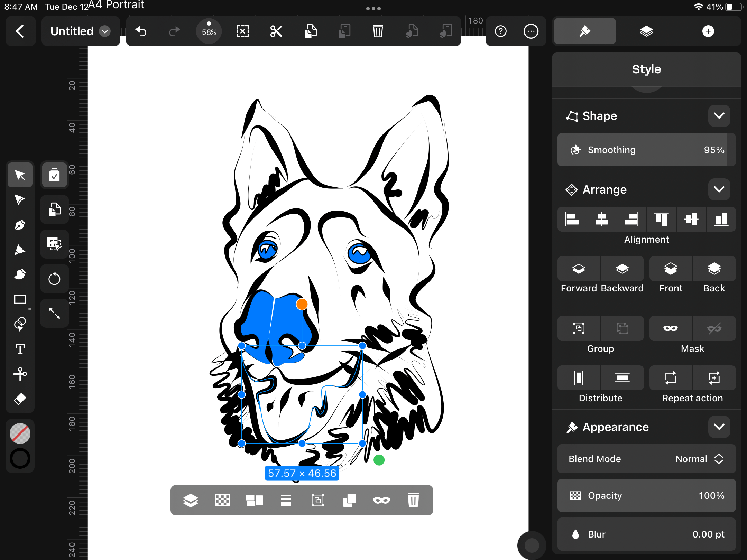
Task: Click the Distribute icon in Arrange panel
Action: click(579, 378)
